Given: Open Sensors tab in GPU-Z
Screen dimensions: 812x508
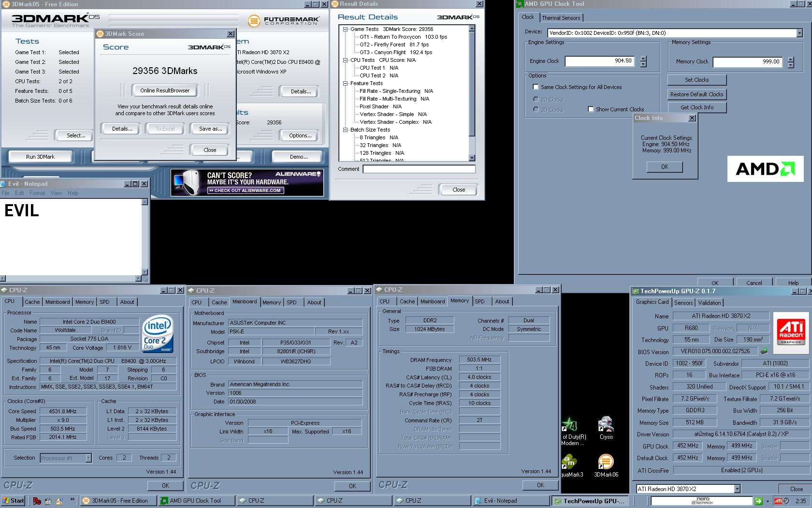Looking at the screenshot, I should [683, 303].
